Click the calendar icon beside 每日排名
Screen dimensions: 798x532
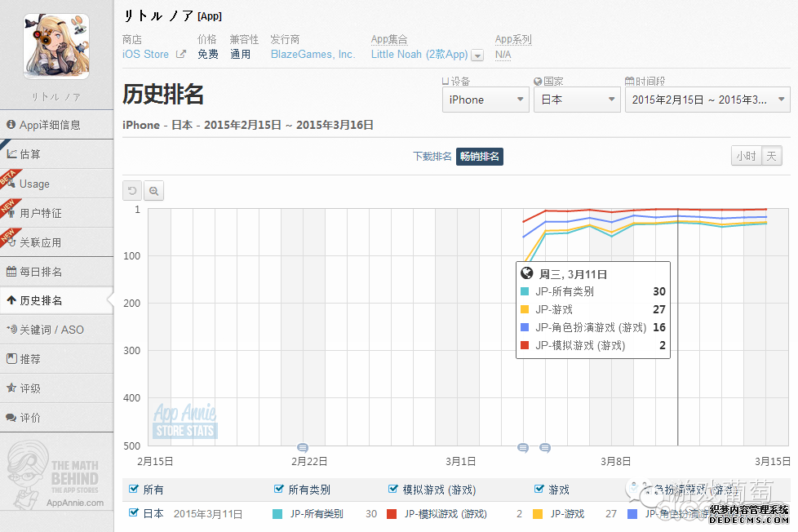click(11, 272)
